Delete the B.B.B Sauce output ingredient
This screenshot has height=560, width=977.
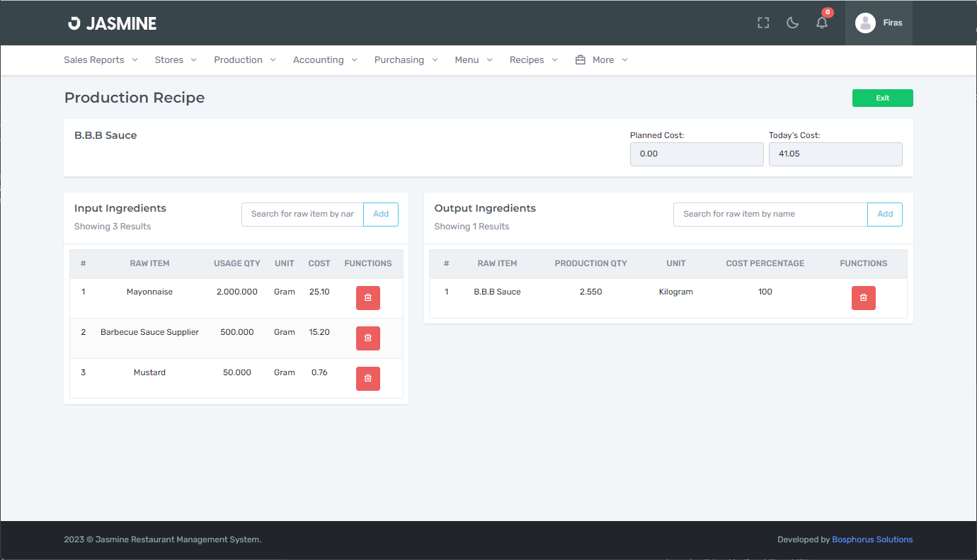863,297
